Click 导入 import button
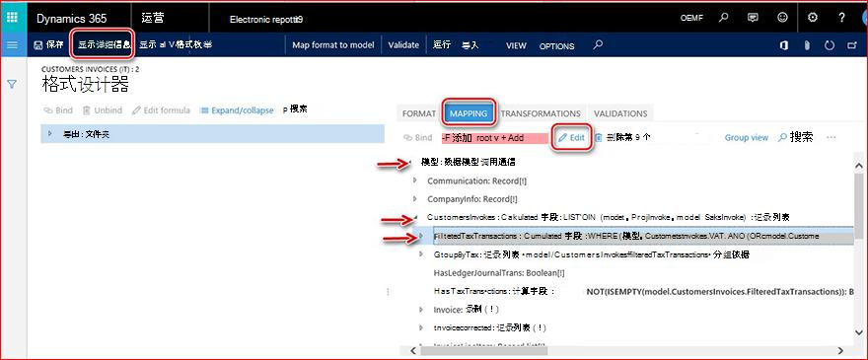The width and height of the screenshot is (868, 360). [x=470, y=45]
